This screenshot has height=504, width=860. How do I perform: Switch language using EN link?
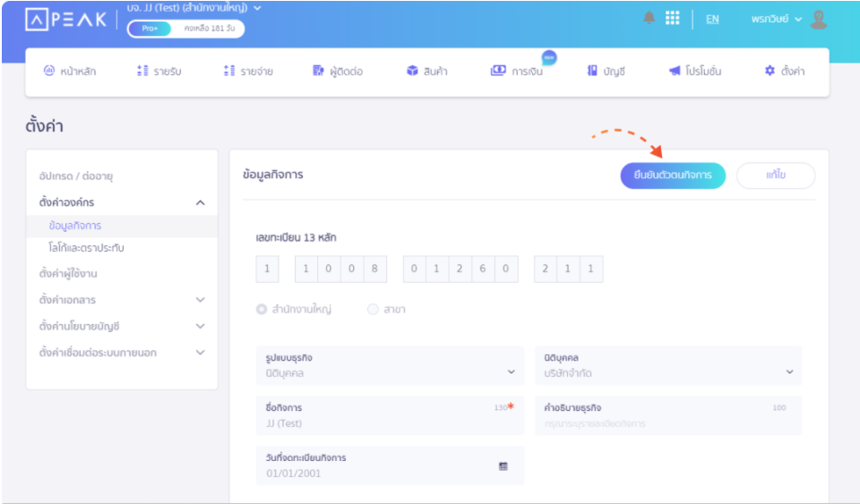click(712, 19)
